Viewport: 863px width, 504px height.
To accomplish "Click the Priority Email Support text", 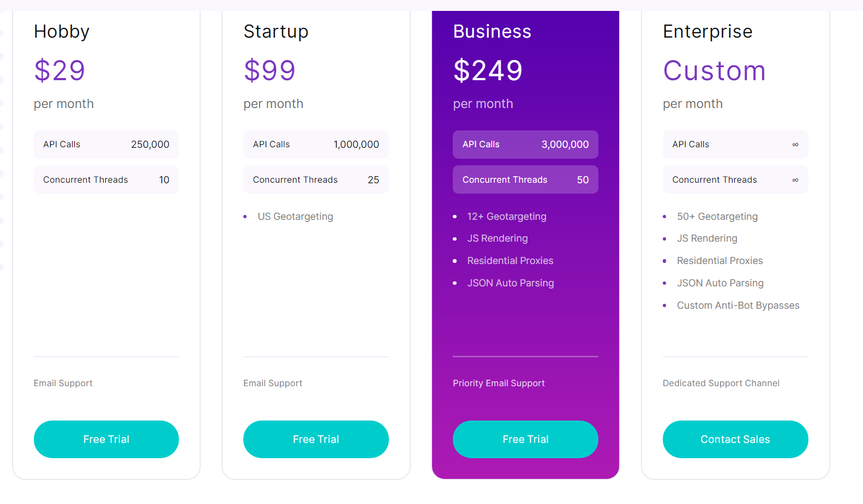I will (x=499, y=383).
